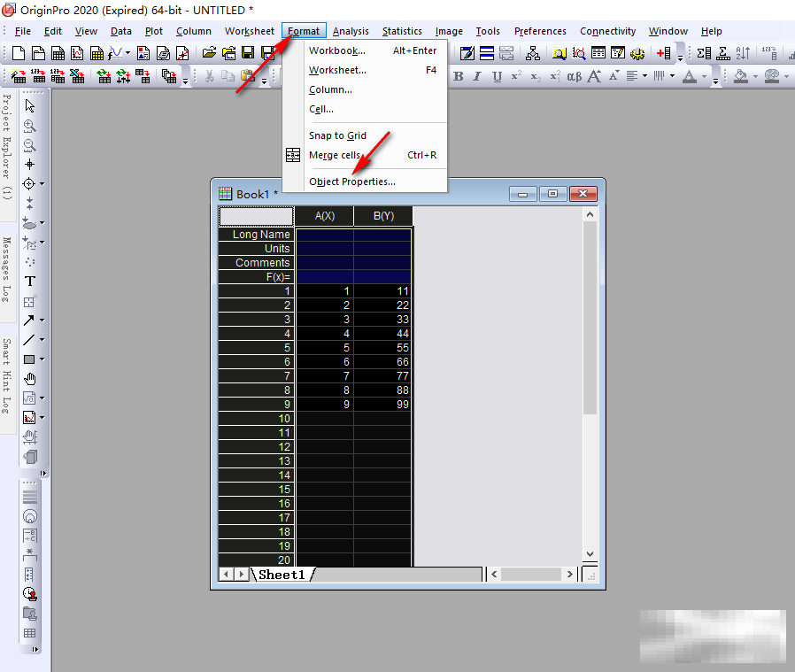
Task: Select the Pointer tool
Action: click(x=30, y=105)
